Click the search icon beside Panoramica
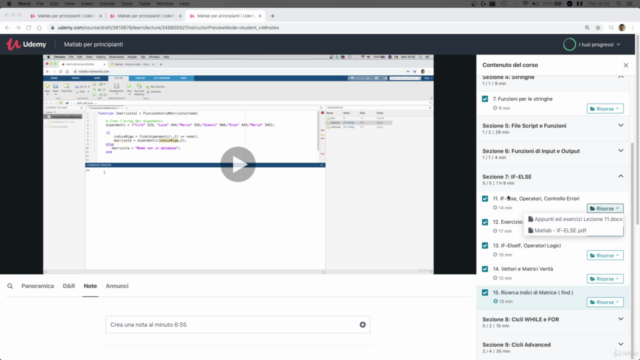640x360 pixels. pos(10,286)
